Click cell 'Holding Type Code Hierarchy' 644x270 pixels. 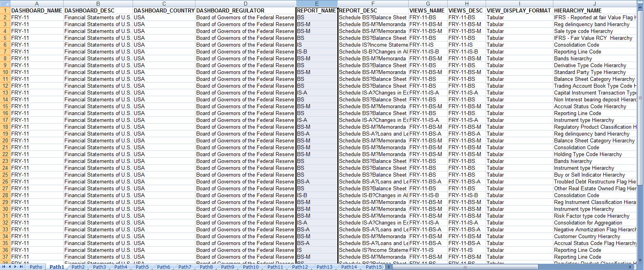[x=595, y=154]
